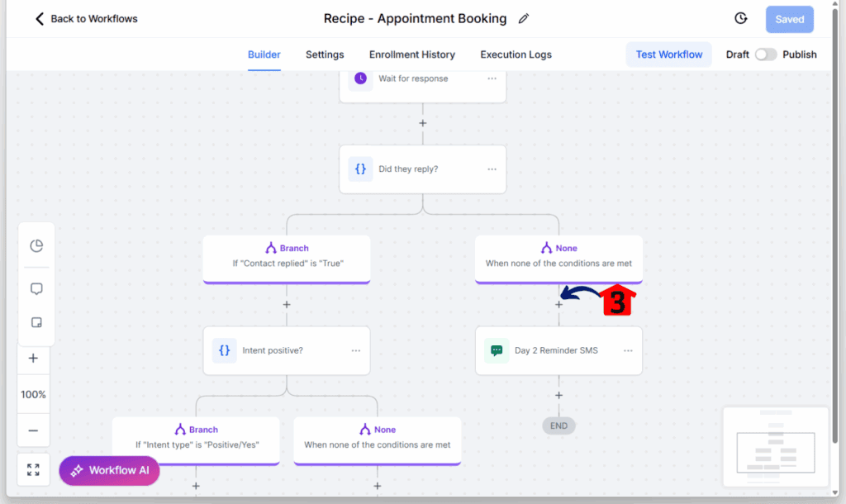Click the 100% zoom level
Viewport: 846px width, 504px height.
point(33,394)
